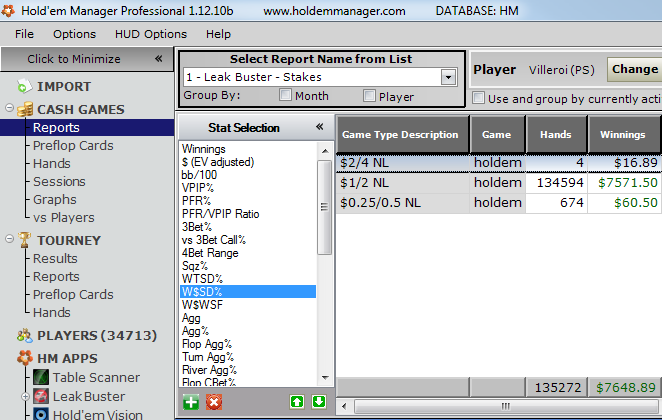
Task: Select the $2/4 NL table row
Action: click(x=499, y=163)
